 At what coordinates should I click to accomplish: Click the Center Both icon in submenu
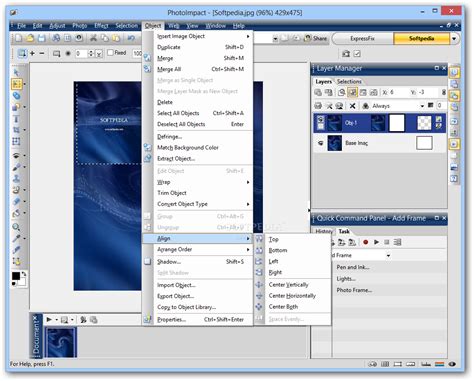point(259,307)
